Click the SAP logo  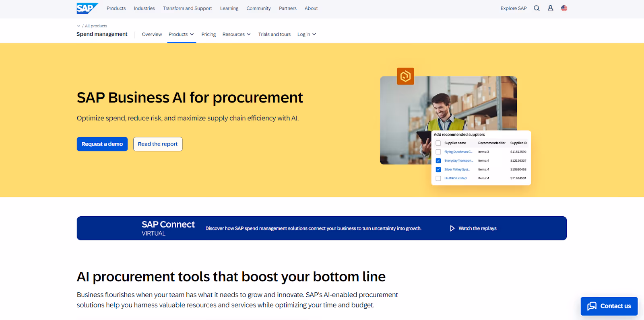[87, 8]
